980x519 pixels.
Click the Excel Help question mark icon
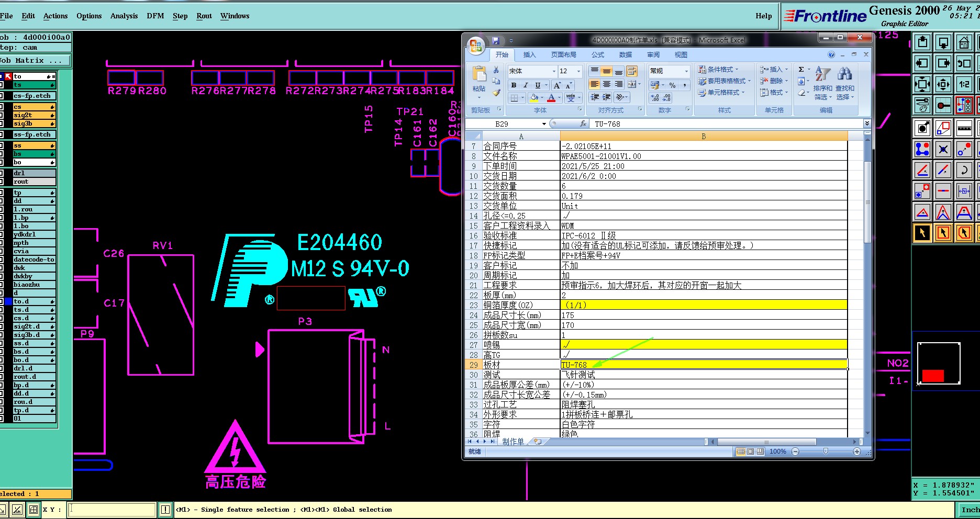(831, 54)
